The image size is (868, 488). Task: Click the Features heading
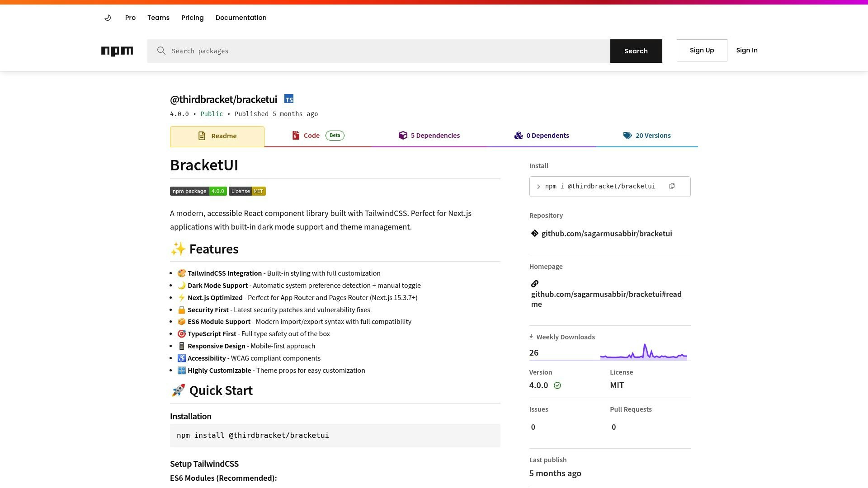(x=204, y=249)
